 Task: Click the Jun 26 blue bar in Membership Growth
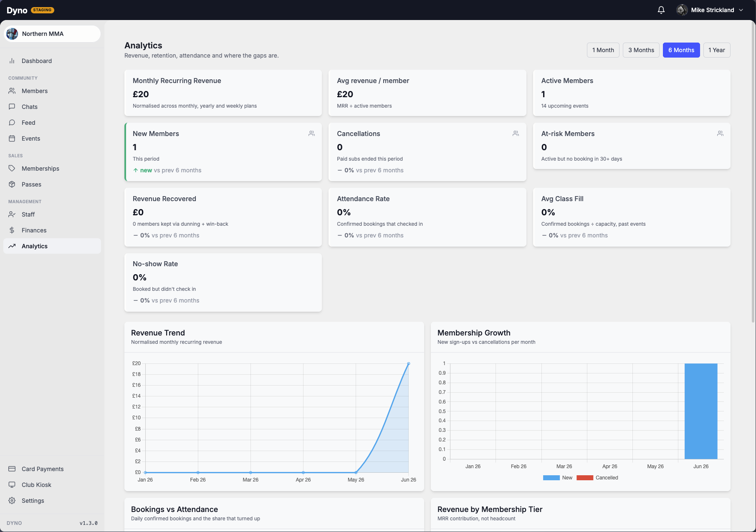[701, 411]
